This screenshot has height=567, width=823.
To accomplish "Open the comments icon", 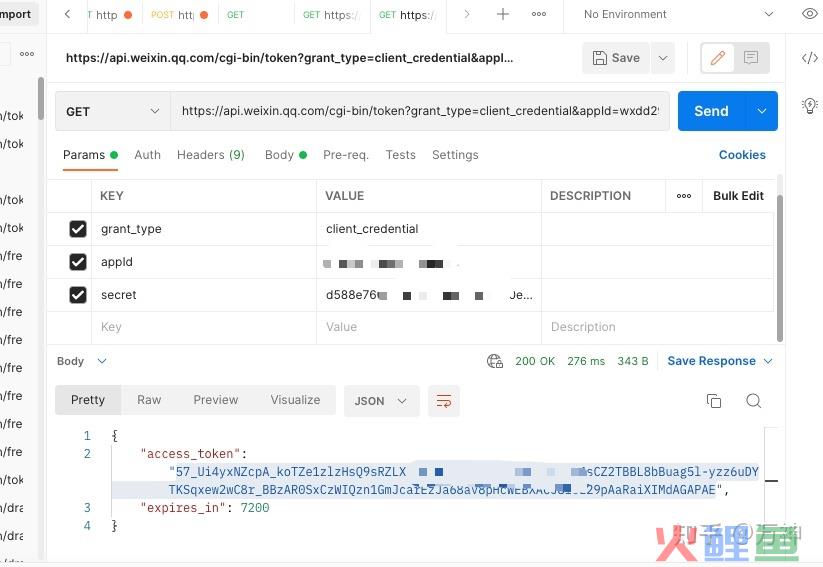I will click(751, 57).
